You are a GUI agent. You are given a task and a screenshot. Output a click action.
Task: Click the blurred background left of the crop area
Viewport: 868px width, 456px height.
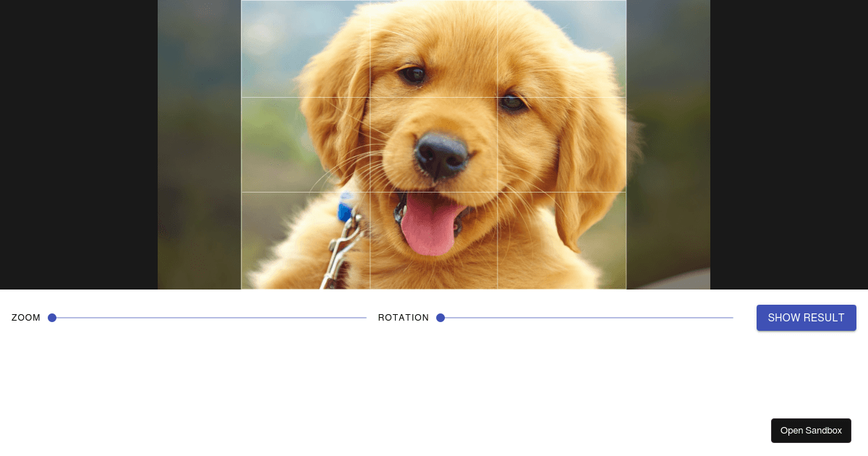(x=199, y=145)
